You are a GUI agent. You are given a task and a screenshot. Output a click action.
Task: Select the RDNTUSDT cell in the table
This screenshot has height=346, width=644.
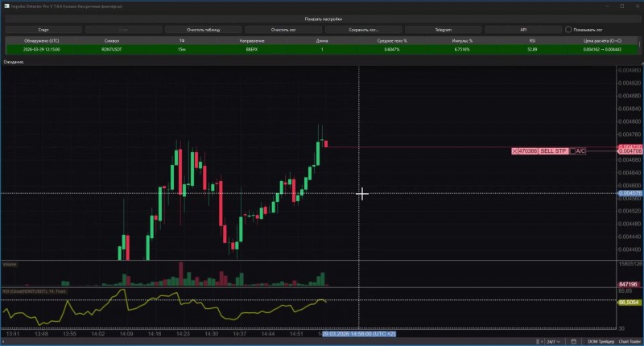tap(112, 49)
